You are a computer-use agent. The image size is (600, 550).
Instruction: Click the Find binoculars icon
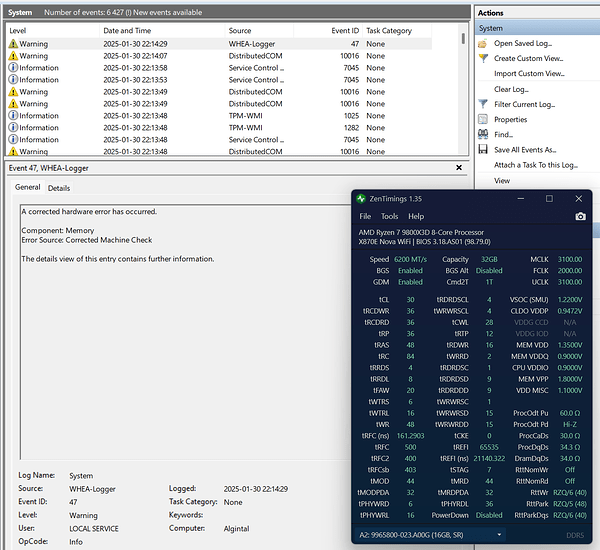click(483, 134)
